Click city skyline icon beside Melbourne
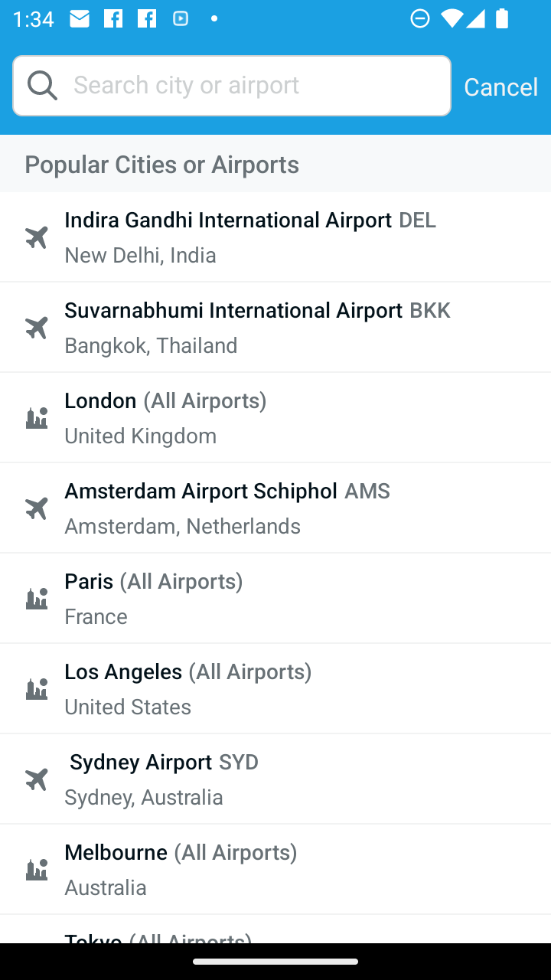This screenshot has width=551, height=980. click(37, 870)
